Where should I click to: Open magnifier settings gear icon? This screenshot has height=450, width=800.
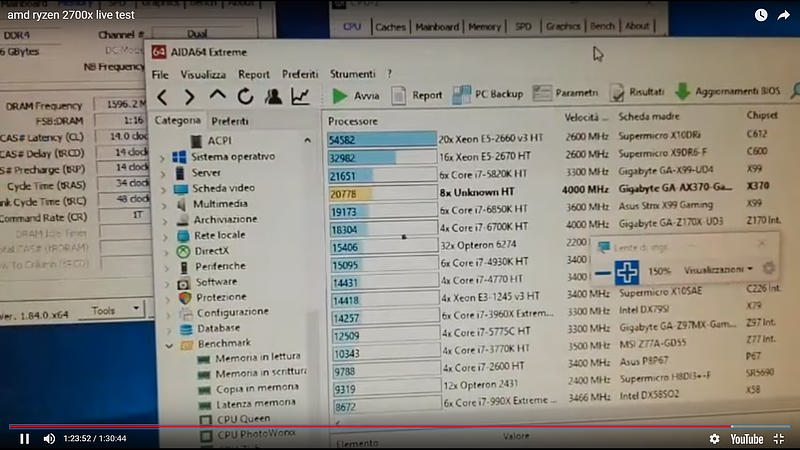768,268
